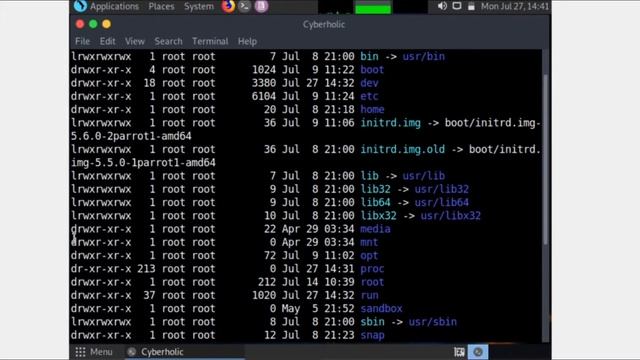Click the 'initrd.img.old' link name
Screen dimensions: 640x360
tap(402, 149)
